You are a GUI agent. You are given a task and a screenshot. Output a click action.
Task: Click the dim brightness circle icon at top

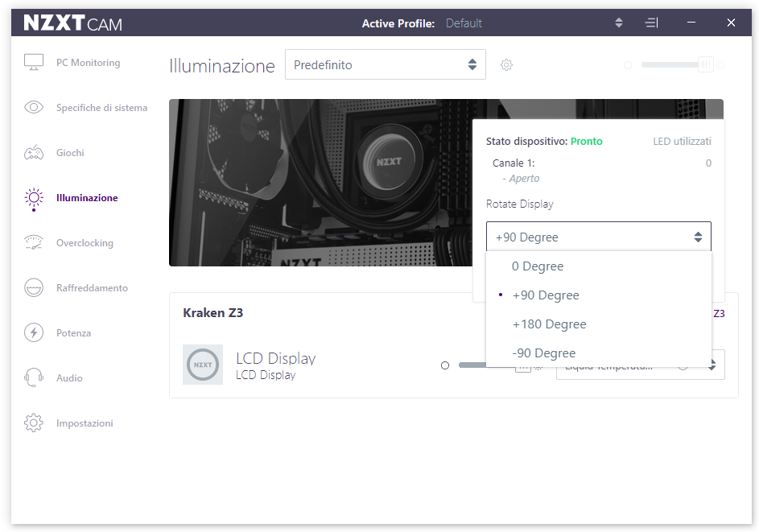click(x=628, y=65)
